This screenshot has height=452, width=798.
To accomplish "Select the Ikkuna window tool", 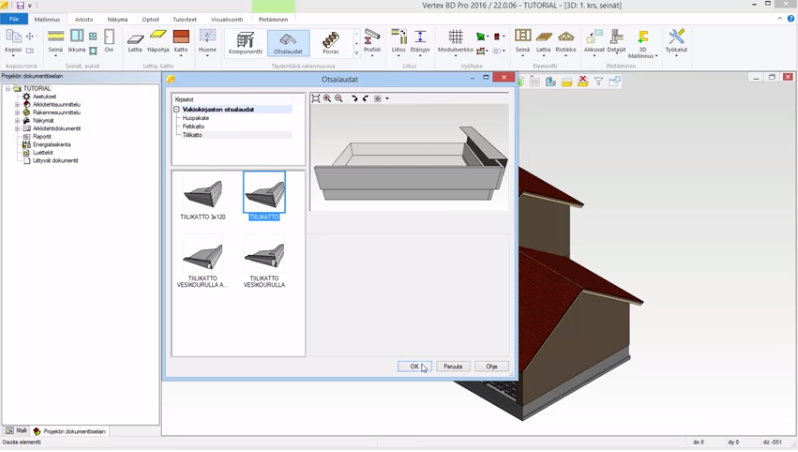I will coord(78,40).
